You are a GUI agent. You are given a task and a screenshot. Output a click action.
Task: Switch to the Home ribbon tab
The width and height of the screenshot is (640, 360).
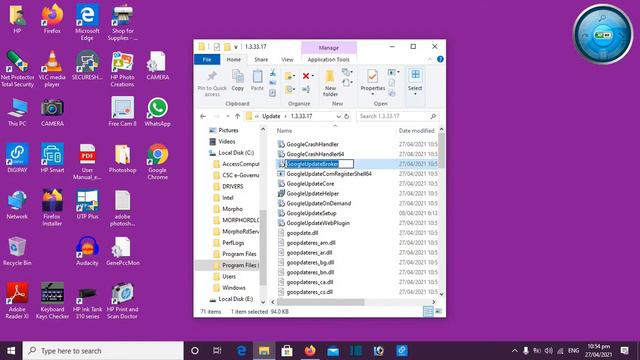(x=233, y=60)
